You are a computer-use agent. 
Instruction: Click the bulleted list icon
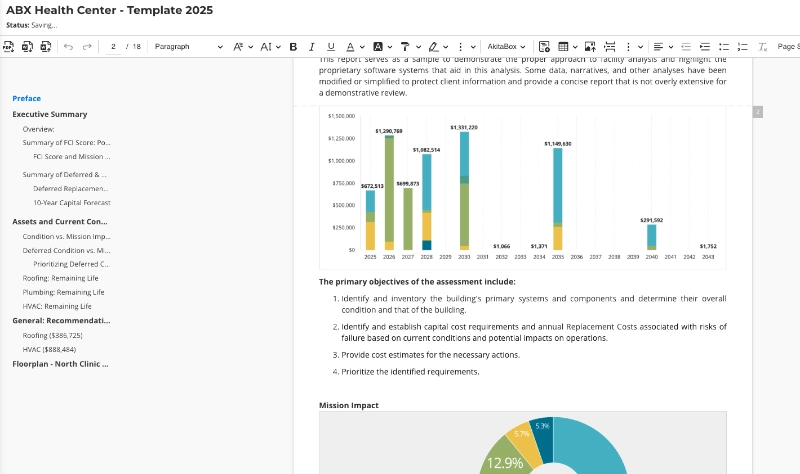click(x=723, y=46)
